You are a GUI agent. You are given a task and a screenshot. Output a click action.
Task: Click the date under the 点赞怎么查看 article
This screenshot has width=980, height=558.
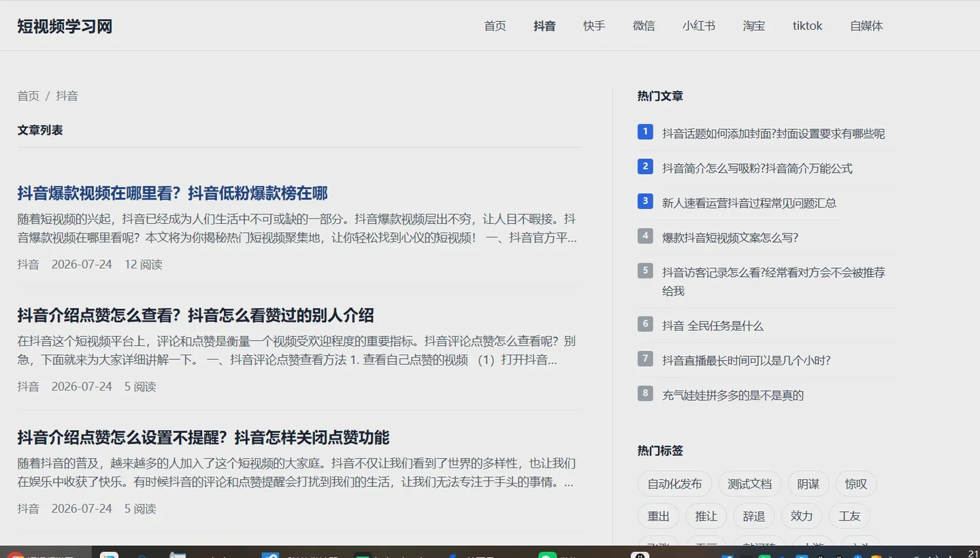pos(82,387)
